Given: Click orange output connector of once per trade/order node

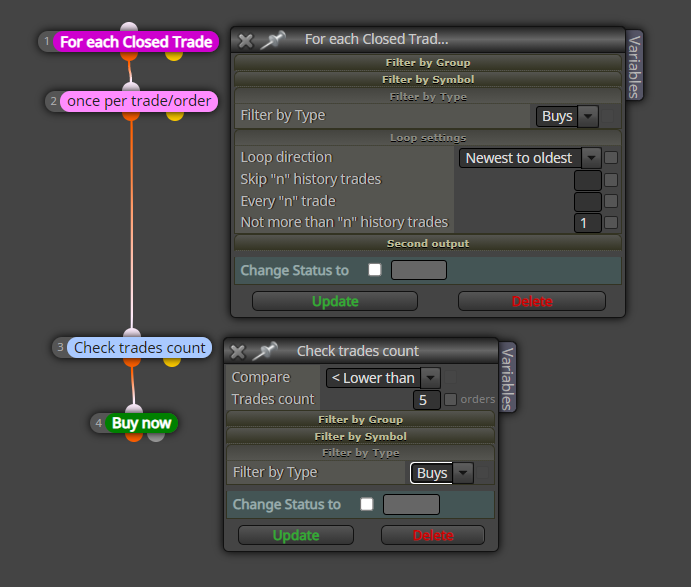Looking at the screenshot, I should pos(131,116).
